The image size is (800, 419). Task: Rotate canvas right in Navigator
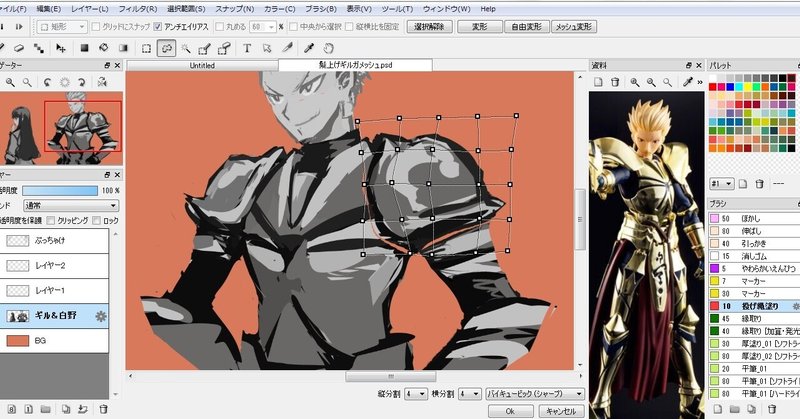(82, 82)
